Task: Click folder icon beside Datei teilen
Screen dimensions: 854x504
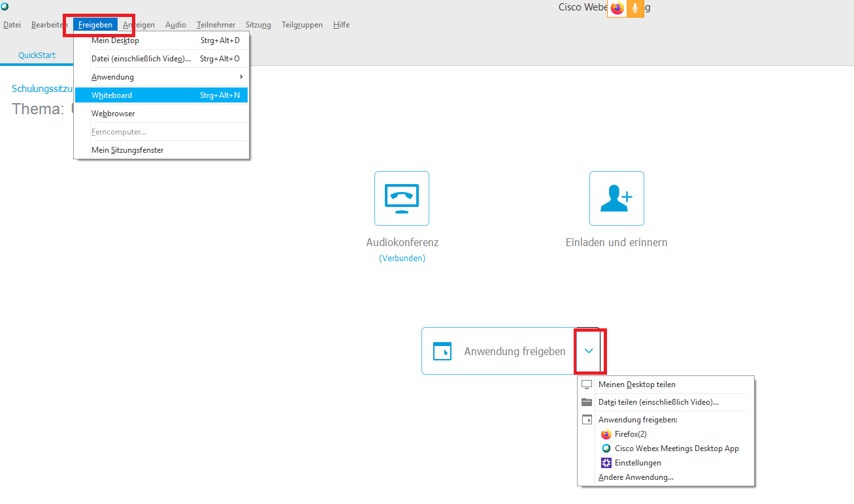Action: pyautogui.click(x=587, y=402)
